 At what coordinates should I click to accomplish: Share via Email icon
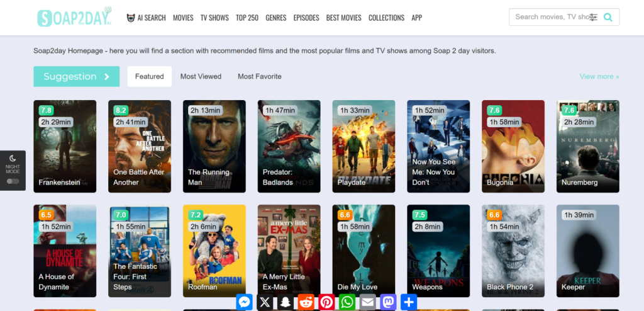[x=367, y=302]
